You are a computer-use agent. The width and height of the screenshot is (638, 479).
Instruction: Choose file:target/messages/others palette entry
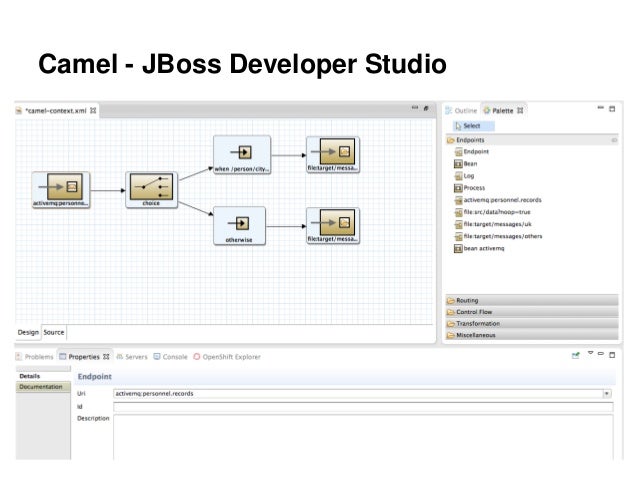498,236
